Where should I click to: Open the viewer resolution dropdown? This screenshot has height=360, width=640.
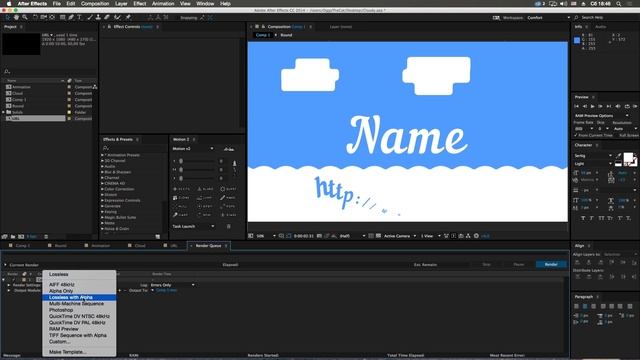tap(353, 236)
